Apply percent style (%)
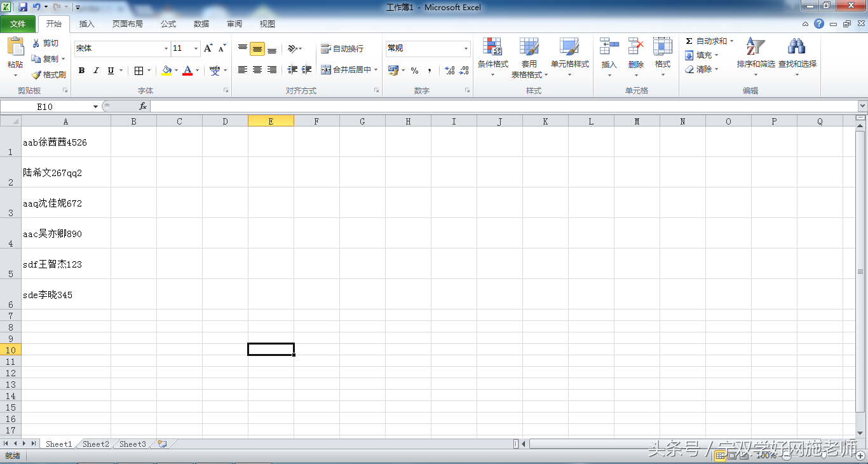The image size is (868, 464). coord(414,71)
